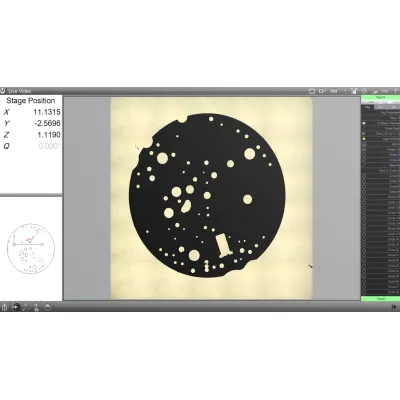The image size is (400, 400).
Task: Click the part overview thumbnail map
Action: click(31, 248)
